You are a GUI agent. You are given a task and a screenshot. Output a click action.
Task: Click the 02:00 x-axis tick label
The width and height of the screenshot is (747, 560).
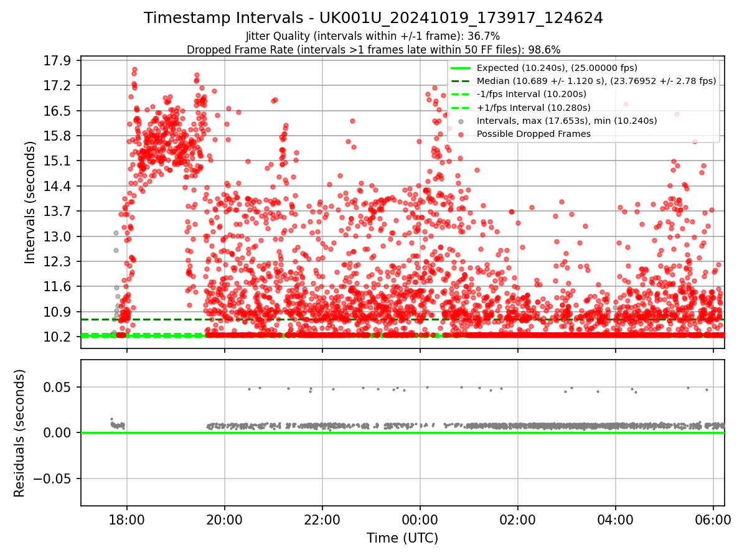point(518,519)
